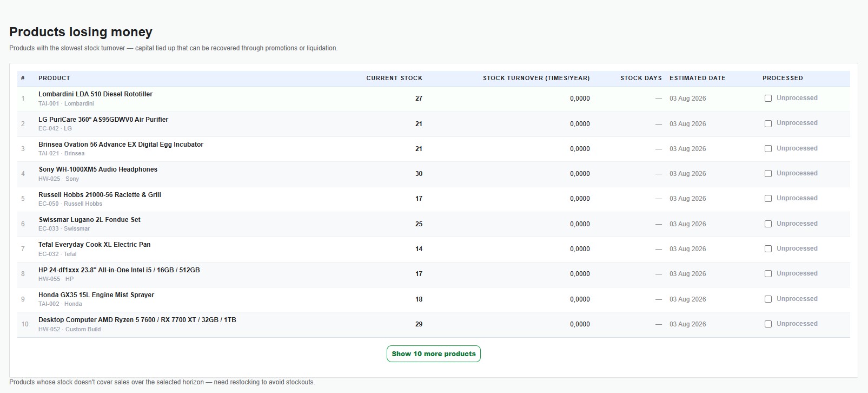The height and width of the screenshot is (393, 868).
Task: Open the Lombardini LDA 510 Diesel Rototiller product
Action: click(95, 94)
